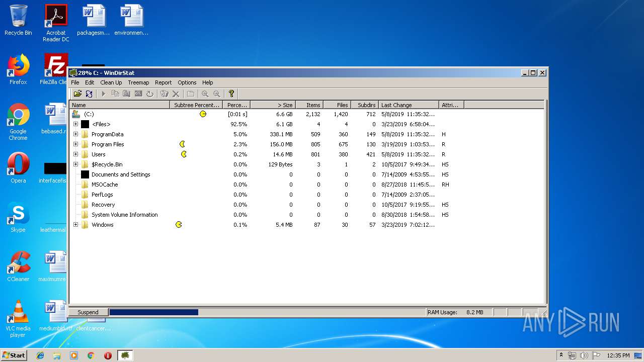
Task: Click Windows Media Player taskbar icon
Action: (x=74, y=355)
